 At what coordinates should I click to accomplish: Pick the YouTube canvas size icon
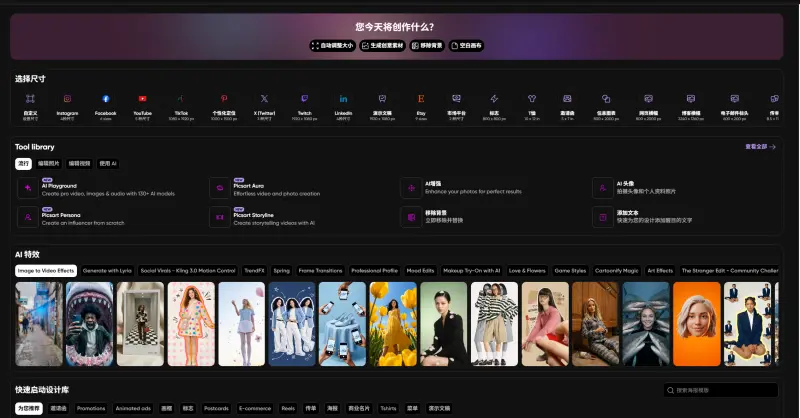(143, 99)
